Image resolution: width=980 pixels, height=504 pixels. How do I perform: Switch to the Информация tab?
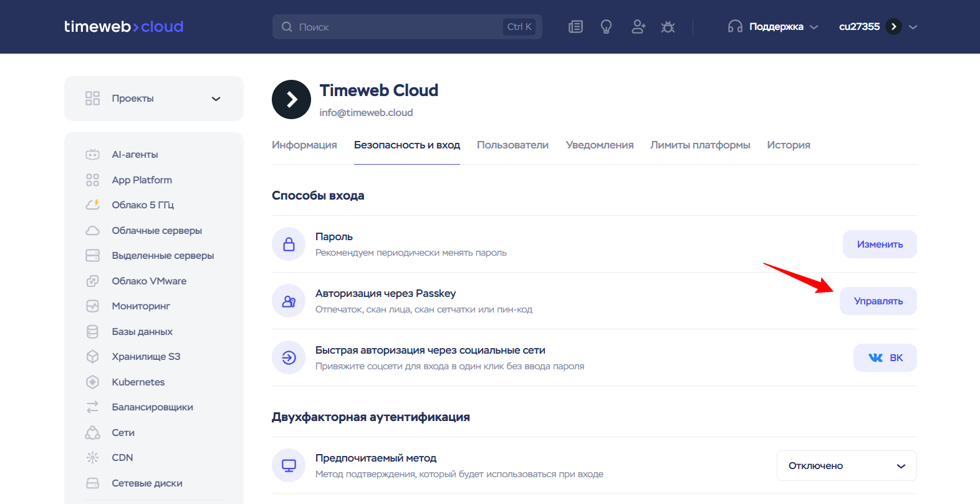(304, 145)
